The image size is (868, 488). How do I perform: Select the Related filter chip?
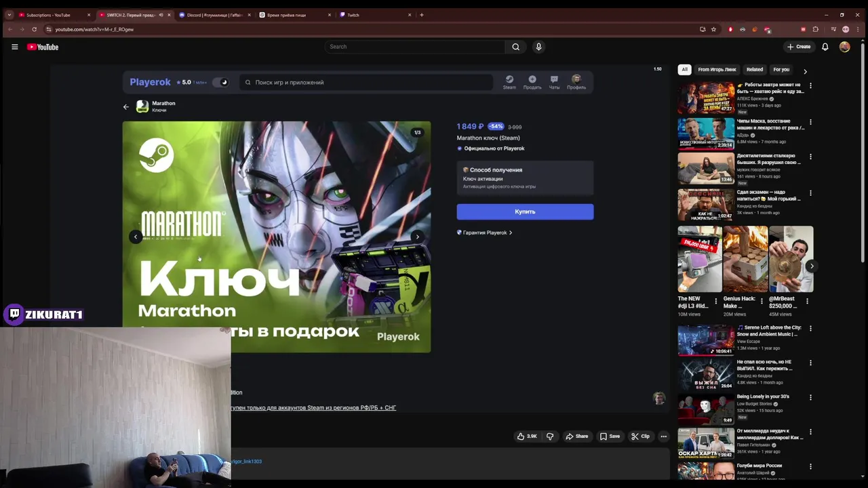(755, 69)
